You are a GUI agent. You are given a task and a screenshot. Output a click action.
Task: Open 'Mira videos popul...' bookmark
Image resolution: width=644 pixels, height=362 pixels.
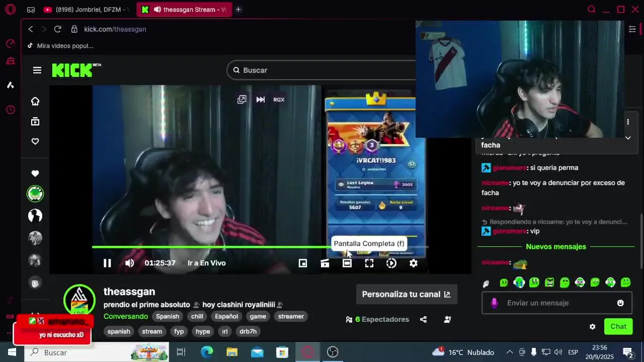[x=60, y=46]
